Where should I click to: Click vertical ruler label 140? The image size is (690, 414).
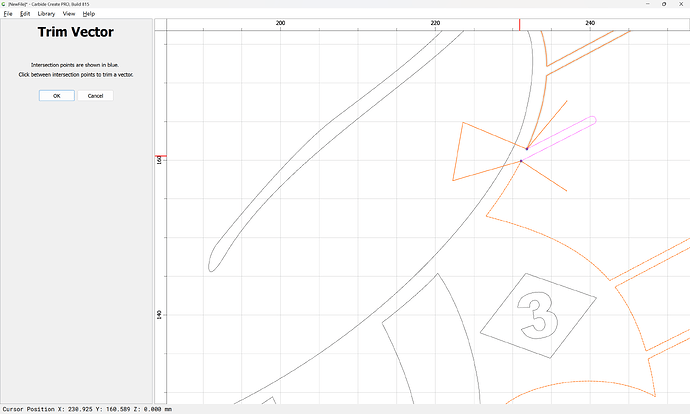tap(159, 315)
